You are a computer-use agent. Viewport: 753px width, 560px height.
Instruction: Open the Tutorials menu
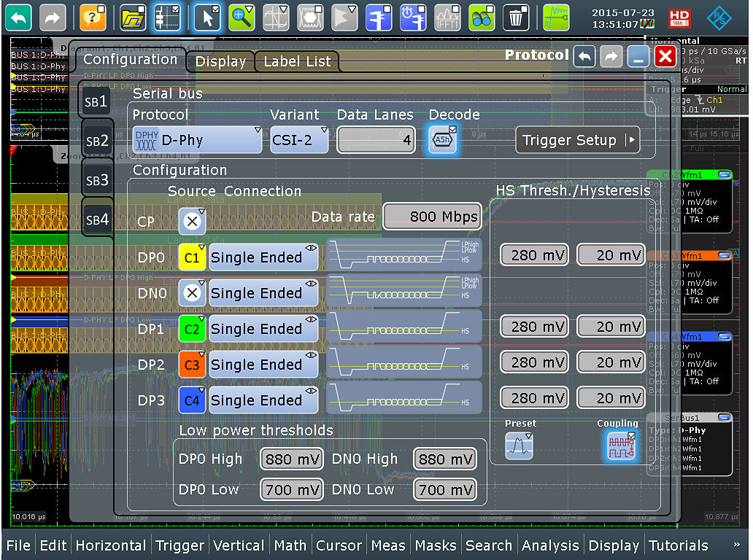(x=679, y=545)
